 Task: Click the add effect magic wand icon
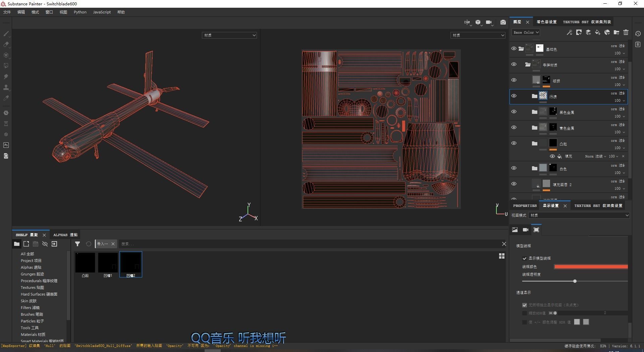point(569,32)
